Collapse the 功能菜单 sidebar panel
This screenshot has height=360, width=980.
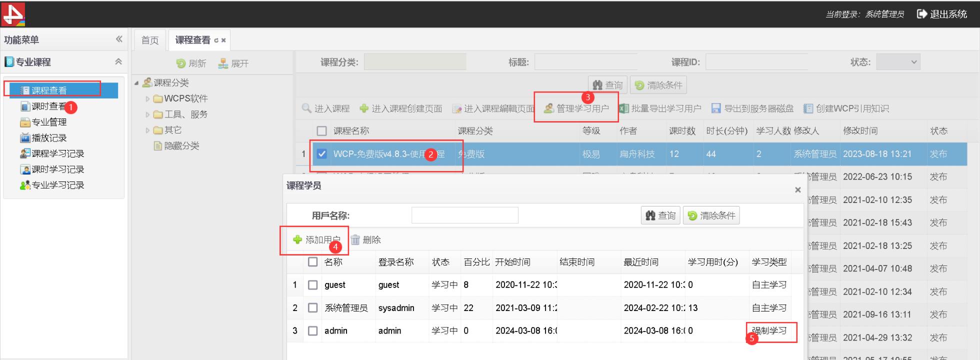pyautogui.click(x=119, y=39)
